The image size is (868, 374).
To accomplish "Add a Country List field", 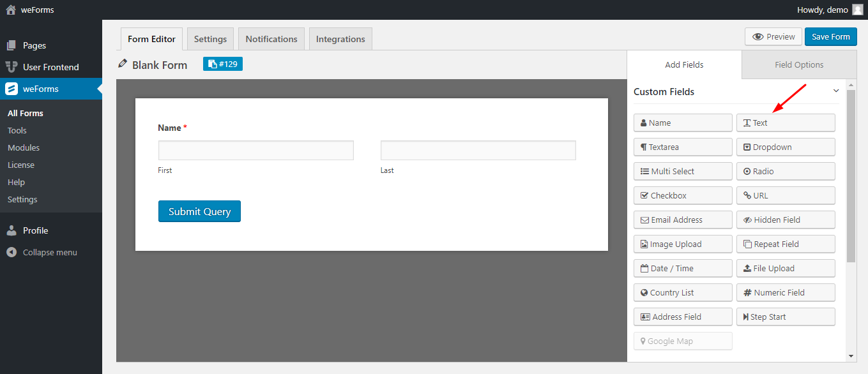I will coord(682,292).
